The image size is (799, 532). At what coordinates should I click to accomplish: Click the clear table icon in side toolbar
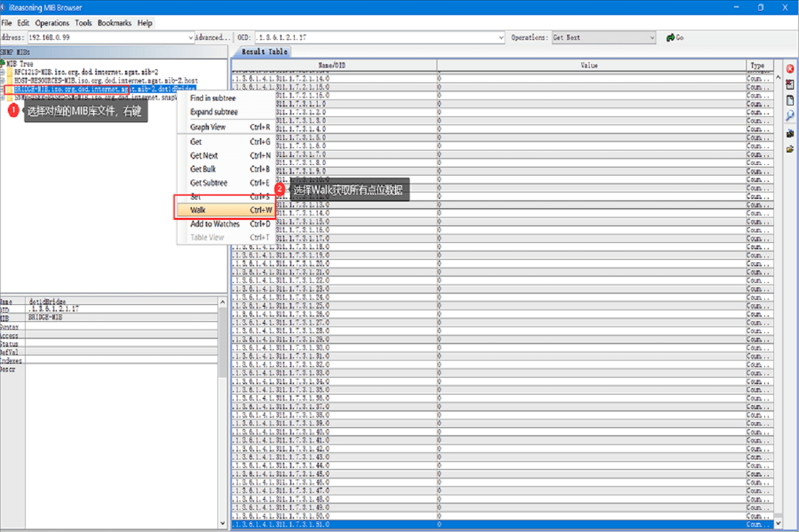coord(790,85)
